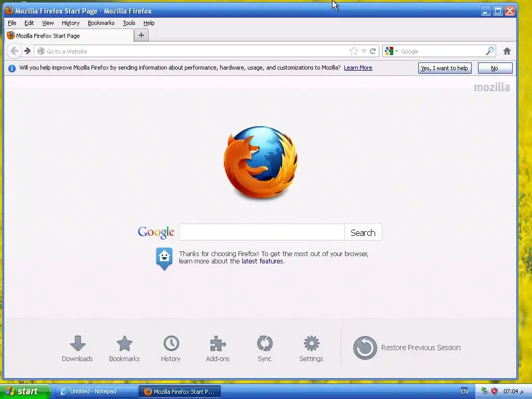
Task: Select the Mozilla Firefox Start Page tab
Action: 69,36
